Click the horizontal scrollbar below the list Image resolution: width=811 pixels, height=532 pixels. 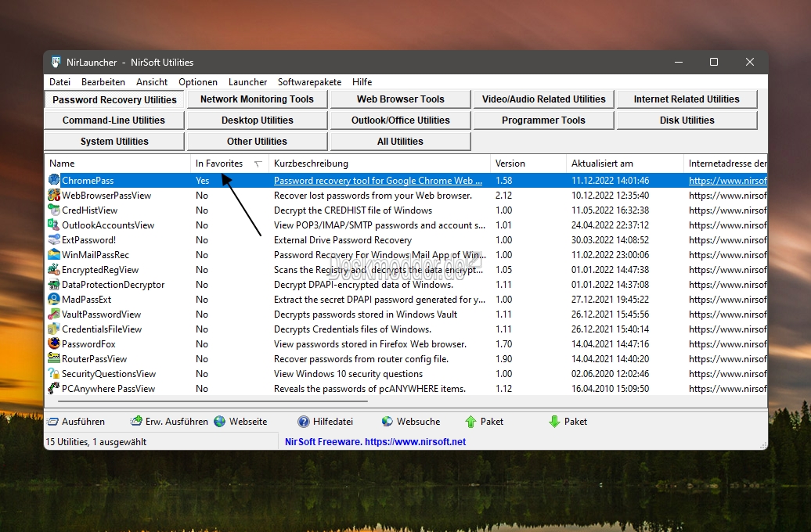213,401
